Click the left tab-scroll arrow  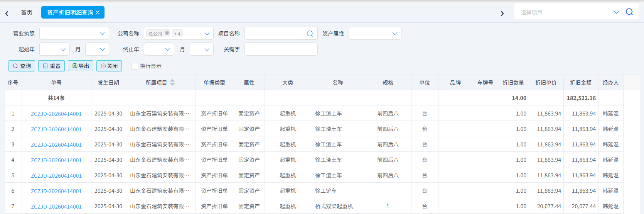click(x=7, y=13)
